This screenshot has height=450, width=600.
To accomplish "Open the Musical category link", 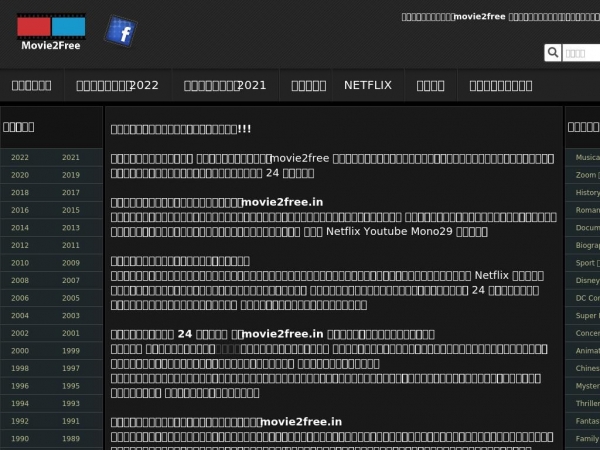I will [587, 157].
